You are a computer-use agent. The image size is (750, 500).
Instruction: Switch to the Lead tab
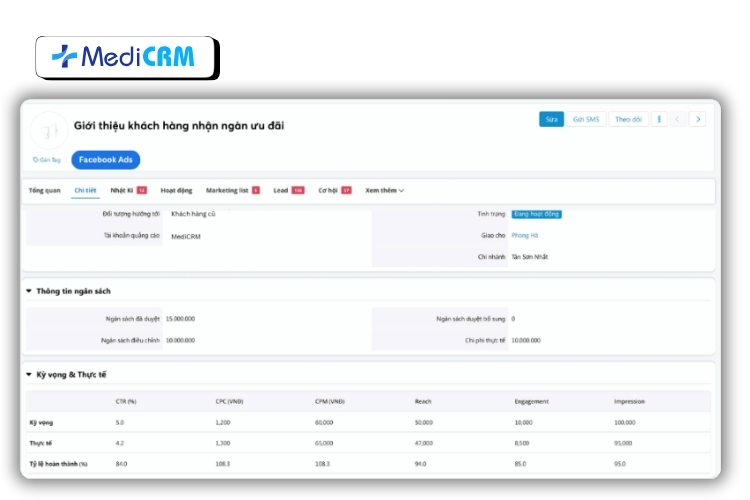click(280, 190)
